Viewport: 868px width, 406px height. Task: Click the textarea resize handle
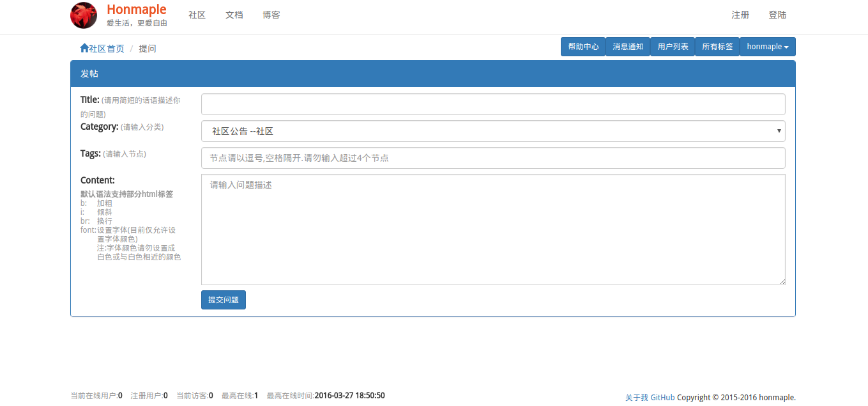tap(781, 281)
